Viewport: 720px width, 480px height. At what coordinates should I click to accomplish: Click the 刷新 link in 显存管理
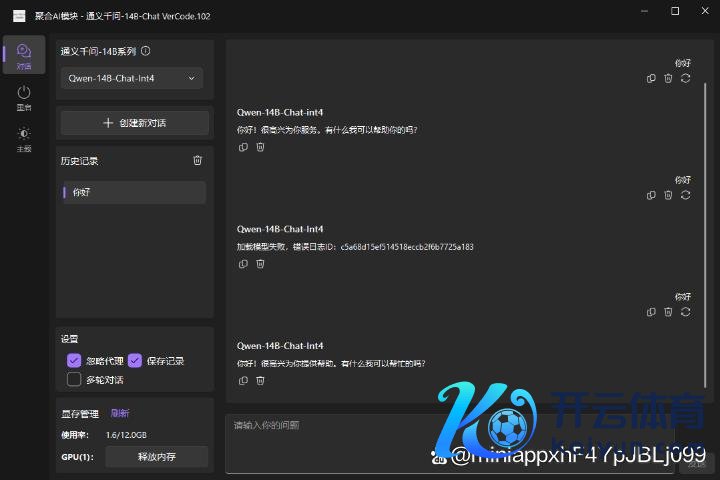120,413
